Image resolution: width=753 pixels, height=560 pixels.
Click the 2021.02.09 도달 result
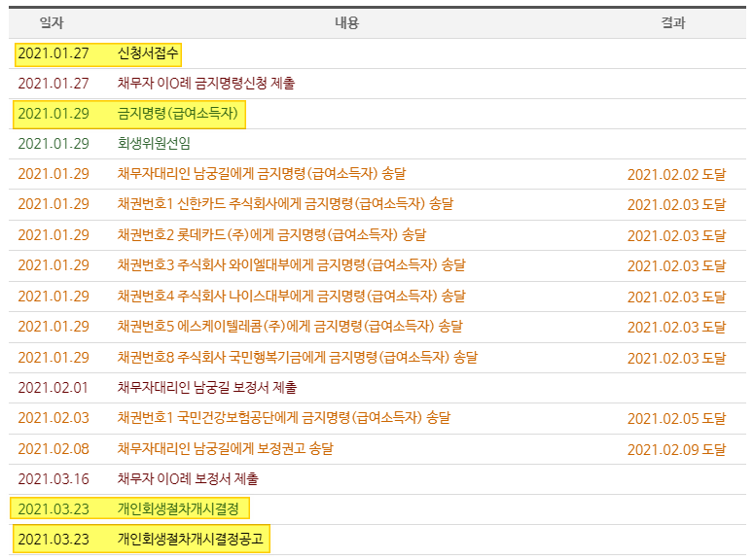pyautogui.click(x=676, y=449)
